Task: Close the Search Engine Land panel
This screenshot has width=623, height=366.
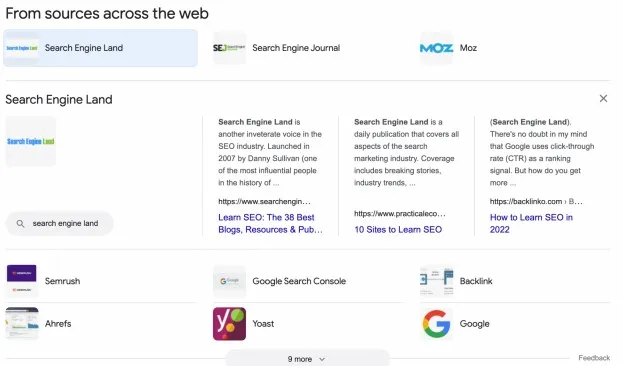Action: point(603,99)
